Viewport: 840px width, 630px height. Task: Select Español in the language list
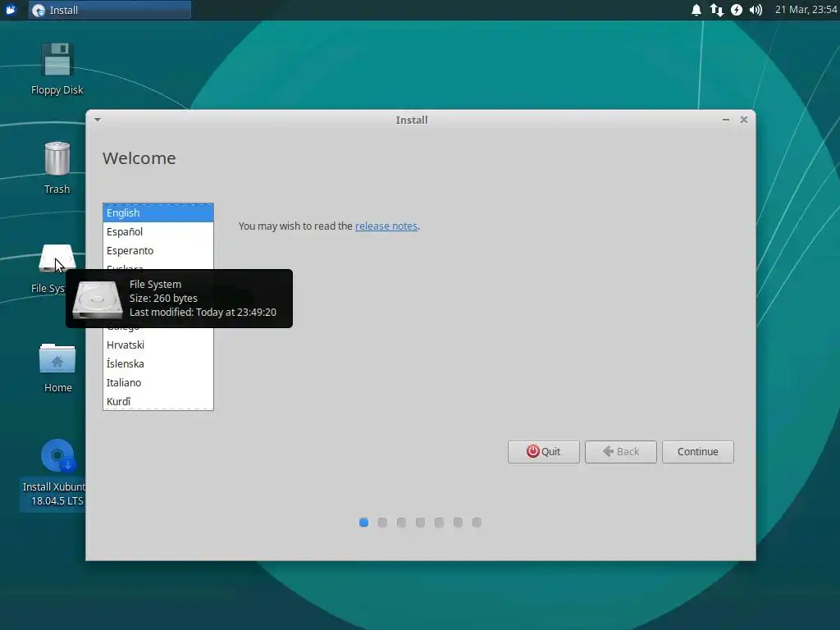coord(158,231)
